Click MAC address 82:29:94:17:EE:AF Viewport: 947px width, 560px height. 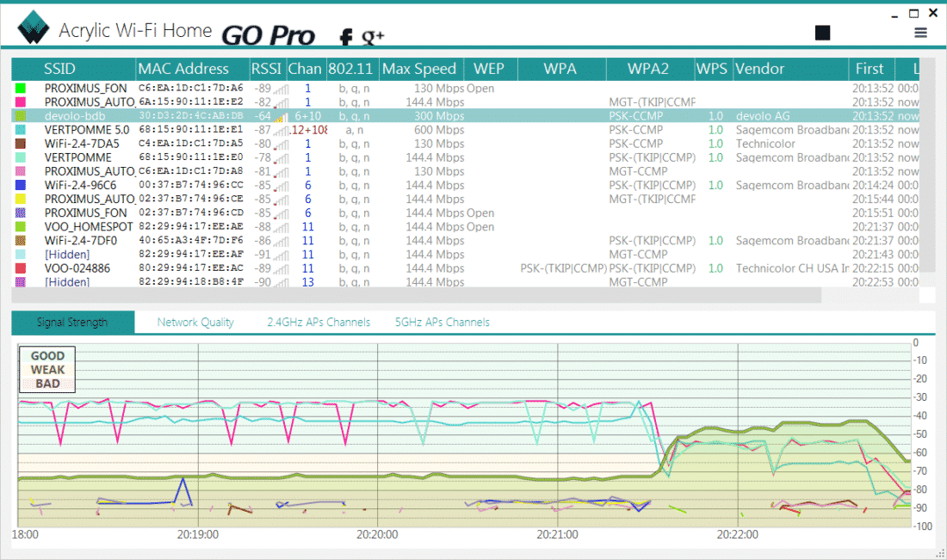coord(191,255)
